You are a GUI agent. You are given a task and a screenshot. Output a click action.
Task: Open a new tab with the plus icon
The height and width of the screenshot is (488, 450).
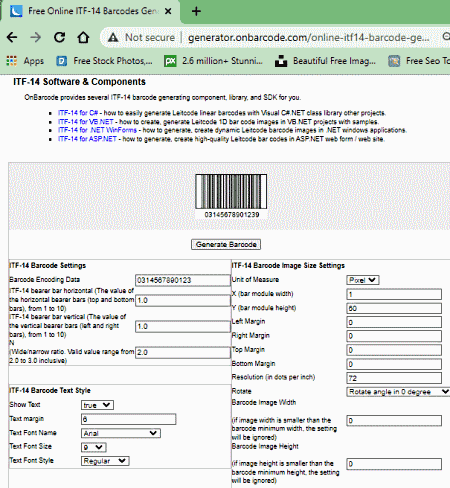pos(196,11)
